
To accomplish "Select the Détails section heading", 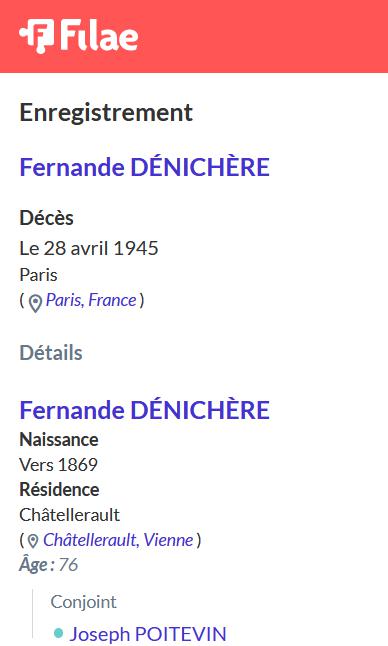I will click(51, 353).
